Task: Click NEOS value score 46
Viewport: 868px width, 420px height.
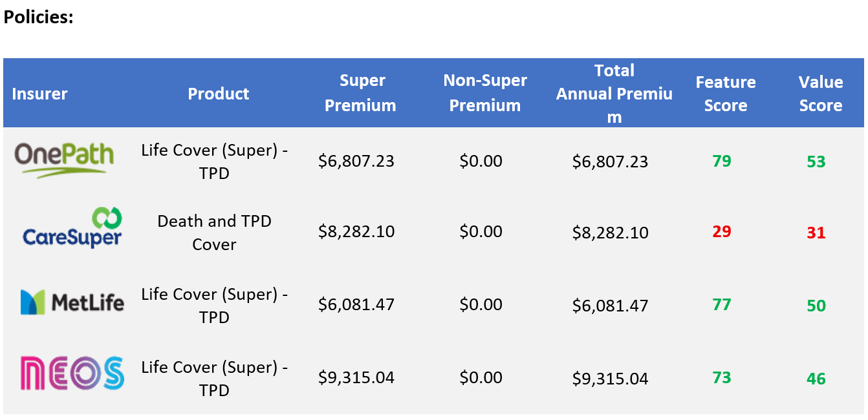Action: pyautogui.click(x=816, y=379)
